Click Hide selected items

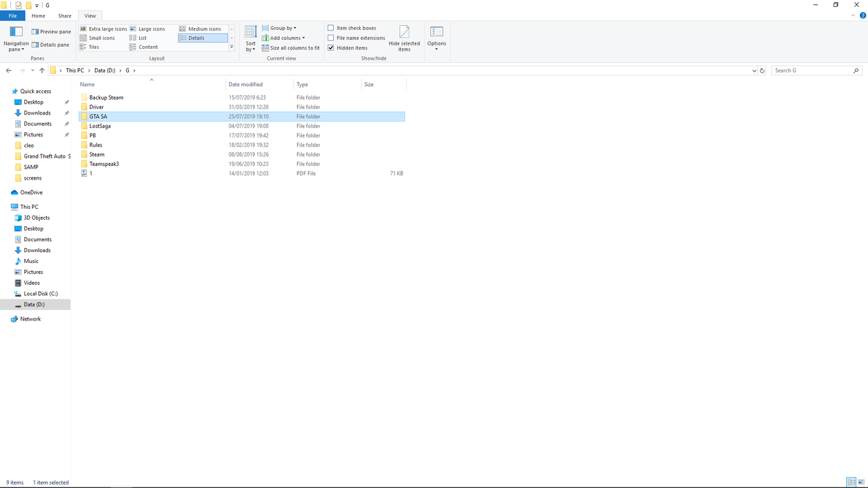coord(404,39)
